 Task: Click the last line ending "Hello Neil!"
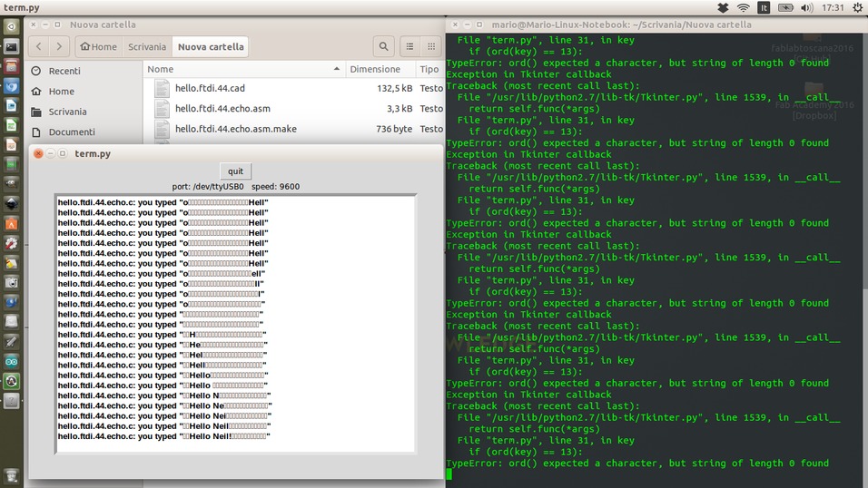[x=163, y=436]
